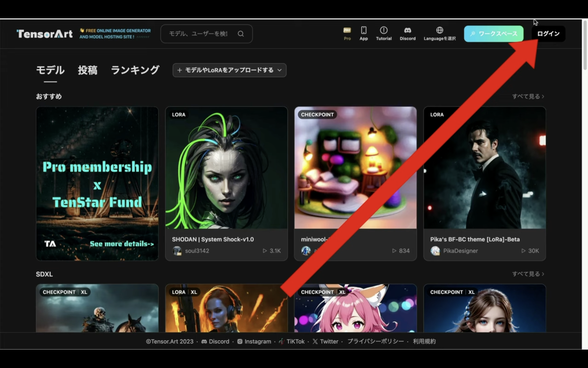Open the App phone icon

click(364, 34)
